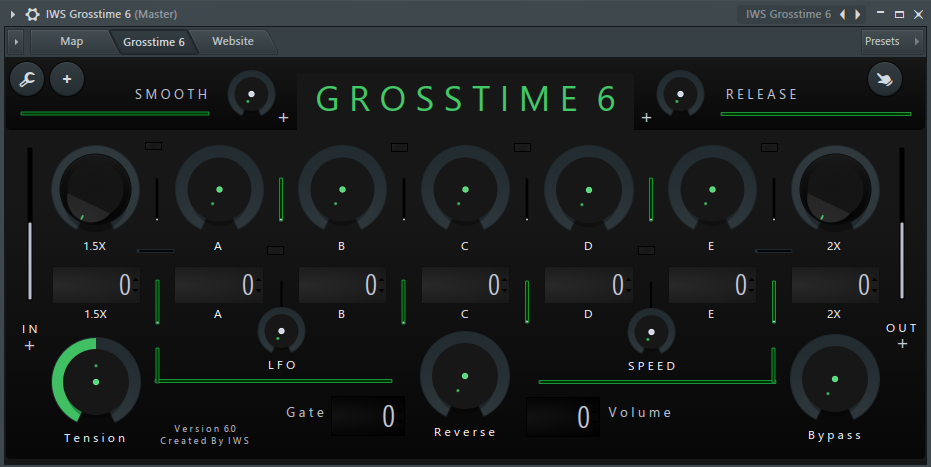
Task: Click the GROSSTIME 6 title logo
Action: pyautogui.click(x=466, y=99)
